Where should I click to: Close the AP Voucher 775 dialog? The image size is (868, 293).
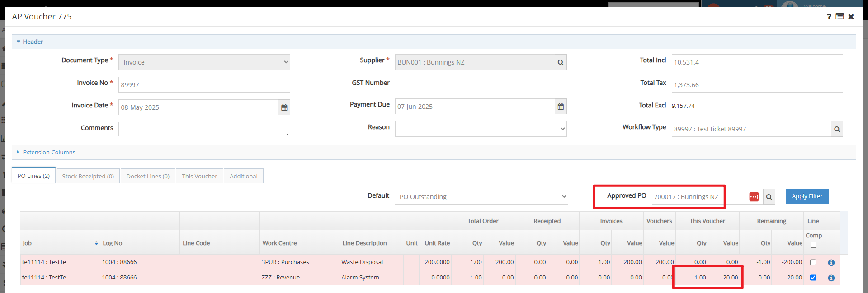(851, 17)
